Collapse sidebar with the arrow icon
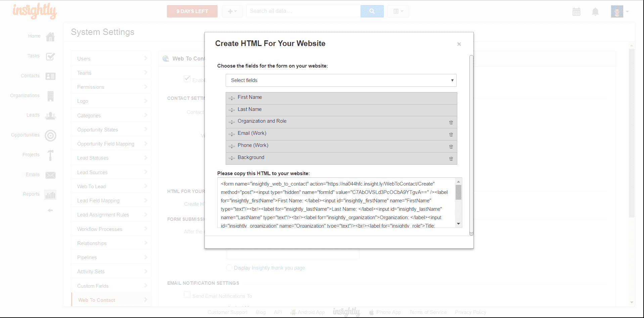Viewport: 644px width, 318px height. (x=50, y=210)
